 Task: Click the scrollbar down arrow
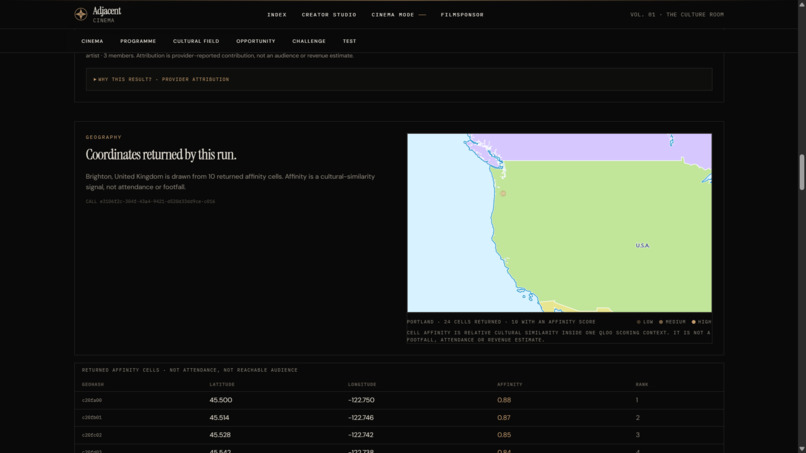(x=801, y=449)
